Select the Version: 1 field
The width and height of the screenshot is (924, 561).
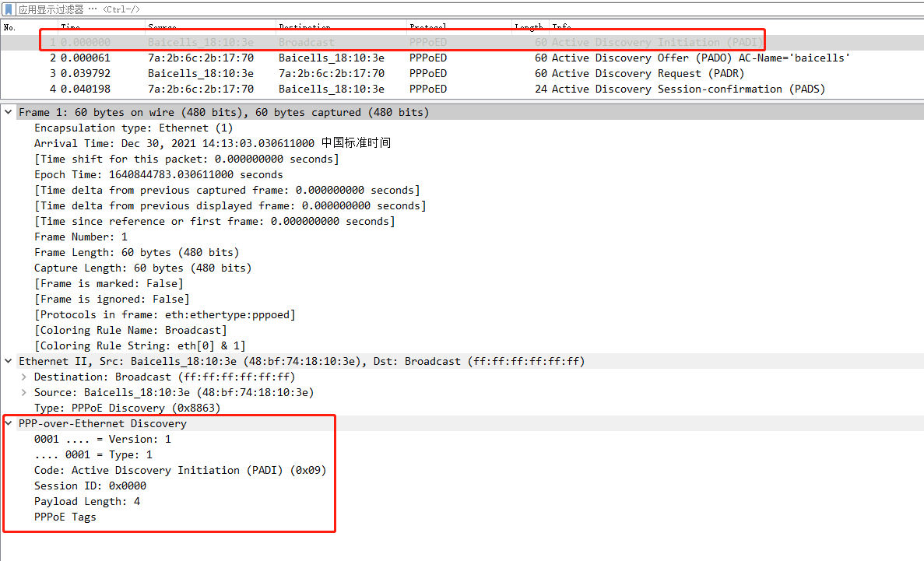click(103, 439)
